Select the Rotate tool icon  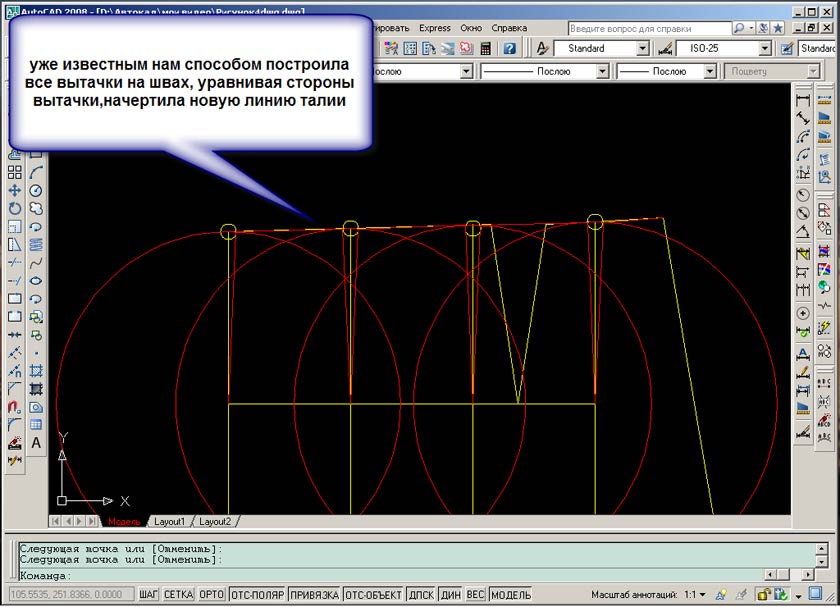pyautogui.click(x=15, y=208)
